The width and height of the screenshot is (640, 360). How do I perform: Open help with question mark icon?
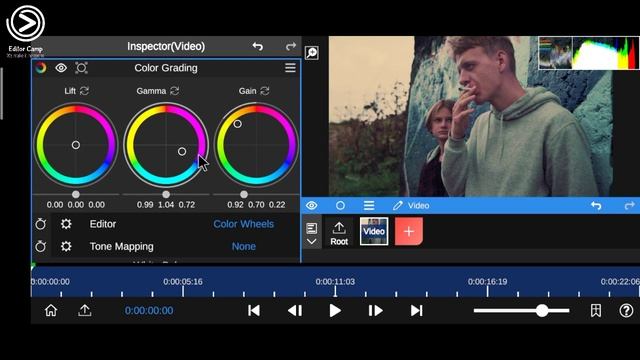coord(626,311)
